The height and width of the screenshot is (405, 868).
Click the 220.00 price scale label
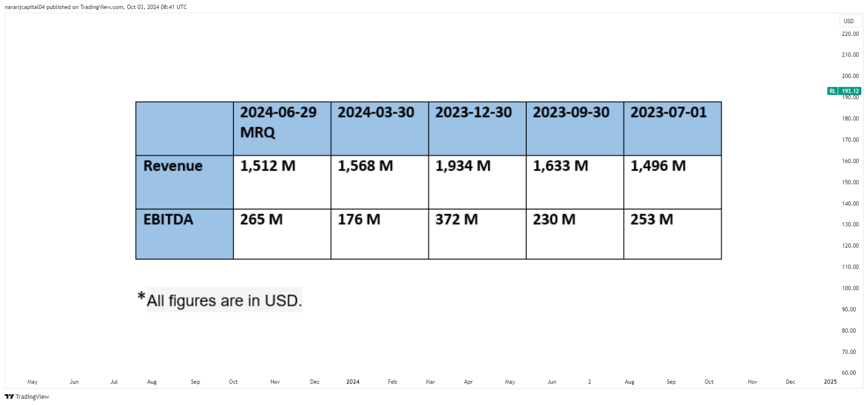pyautogui.click(x=850, y=34)
